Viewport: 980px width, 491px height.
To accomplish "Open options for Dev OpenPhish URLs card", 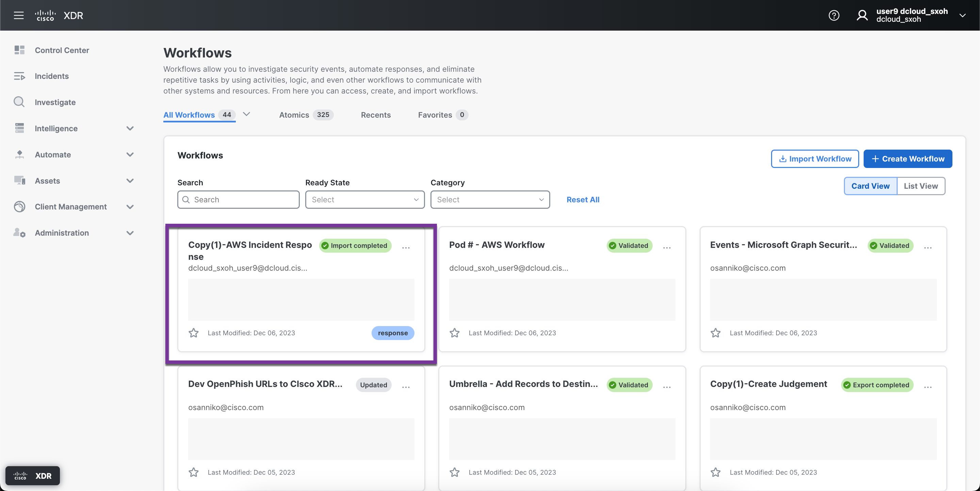I will tap(406, 387).
